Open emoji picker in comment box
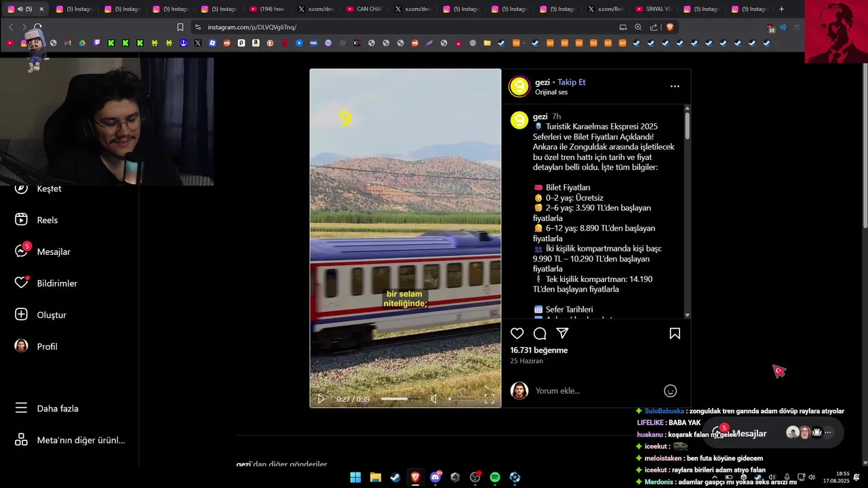Image resolution: width=868 pixels, height=488 pixels. (x=670, y=391)
